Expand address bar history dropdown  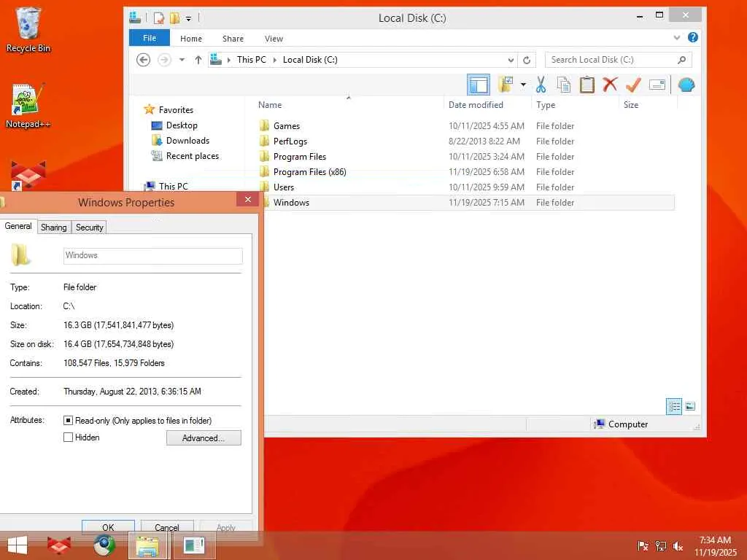tap(511, 60)
